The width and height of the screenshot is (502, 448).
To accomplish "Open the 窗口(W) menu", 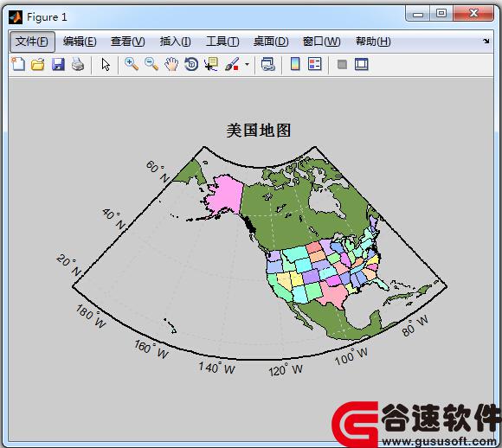I will 321,42.
